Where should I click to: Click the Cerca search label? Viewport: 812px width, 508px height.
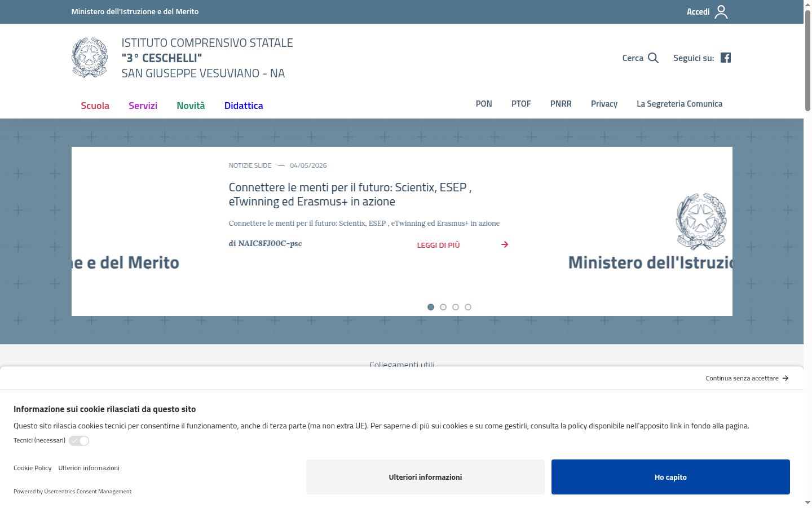(633, 58)
